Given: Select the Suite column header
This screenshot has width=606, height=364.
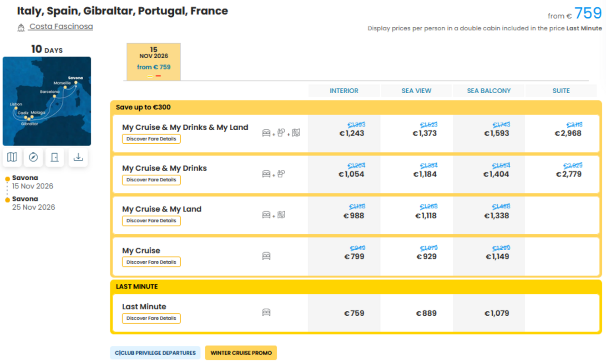Looking at the screenshot, I should point(561,91).
